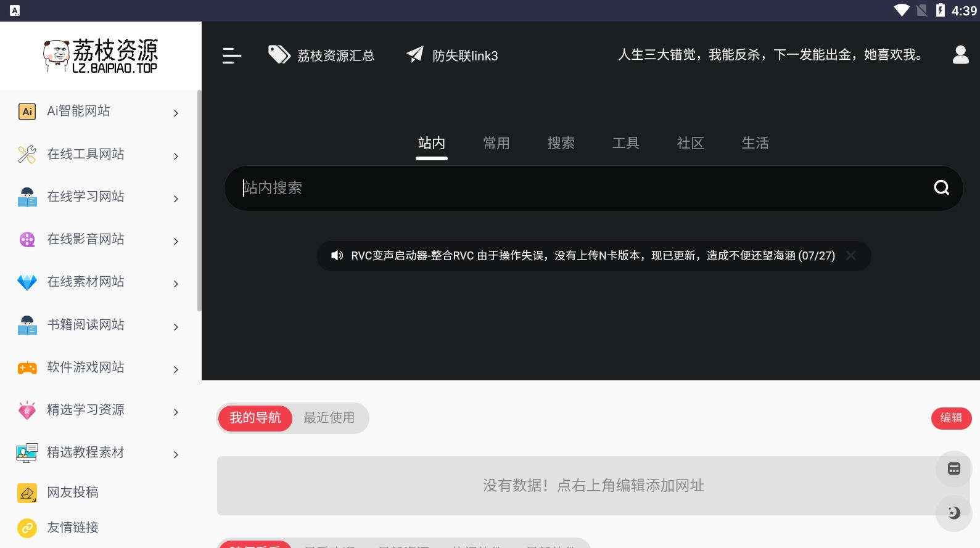This screenshot has height=548, width=980.
Task: Expand the 在线影音网站 sidebar category
Action: tap(99, 239)
